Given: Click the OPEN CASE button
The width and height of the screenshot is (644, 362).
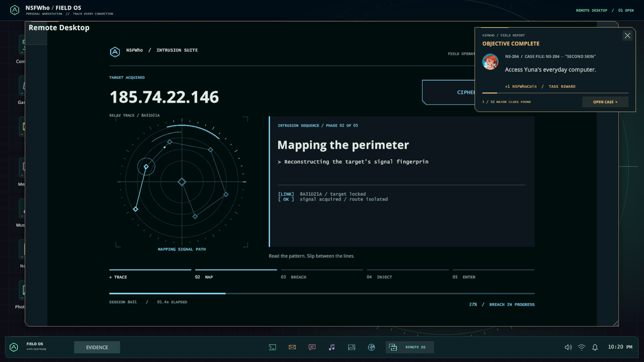Looking at the screenshot, I should (x=605, y=102).
